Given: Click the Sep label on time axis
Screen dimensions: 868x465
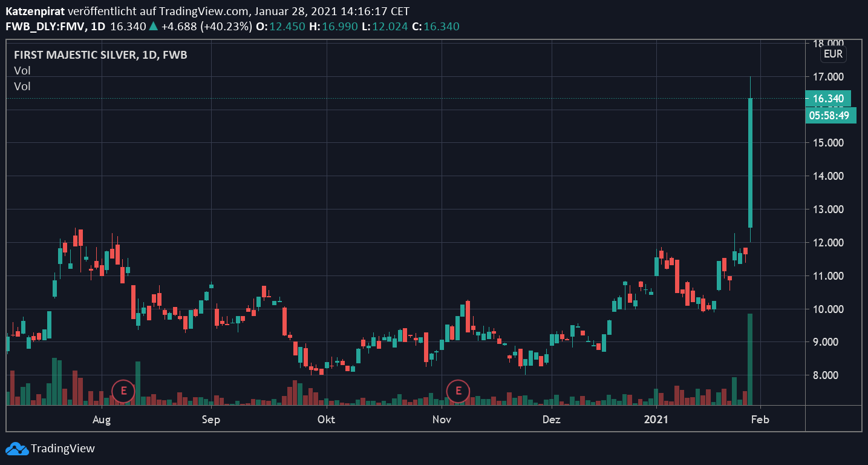Looking at the screenshot, I should 210,419.
